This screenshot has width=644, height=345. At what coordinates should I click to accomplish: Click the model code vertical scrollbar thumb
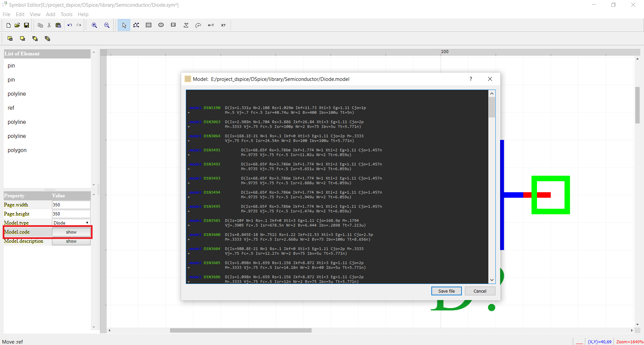(x=492, y=107)
